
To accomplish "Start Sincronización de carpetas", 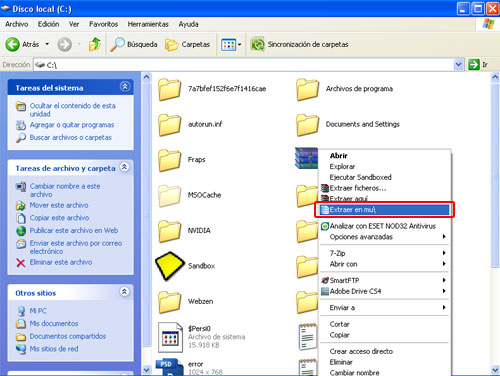I will point(299,44).
